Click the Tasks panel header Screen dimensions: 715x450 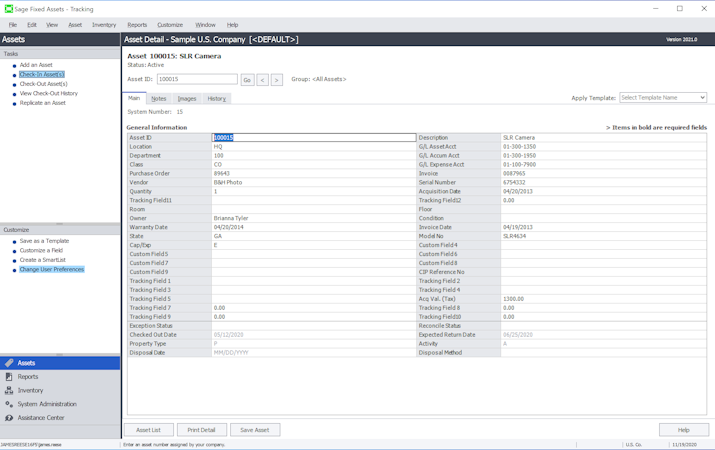pos(60,54)
